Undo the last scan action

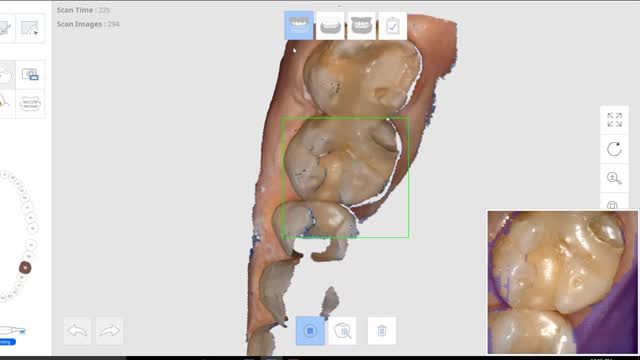(77, 331)
